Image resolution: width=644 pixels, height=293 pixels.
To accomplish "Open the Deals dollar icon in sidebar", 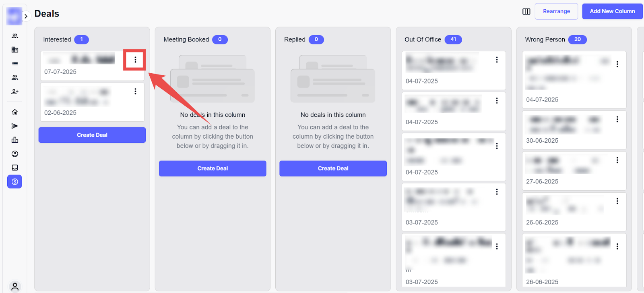I will [14, 182].
